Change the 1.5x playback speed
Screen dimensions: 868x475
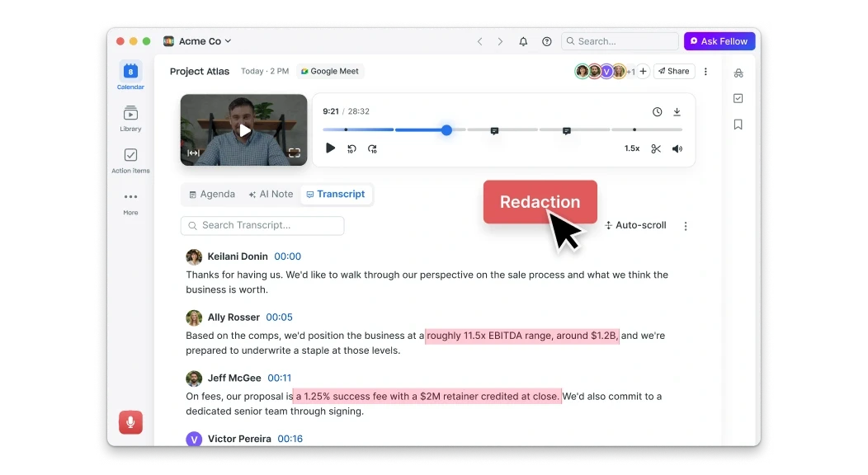tap(632, 148)
